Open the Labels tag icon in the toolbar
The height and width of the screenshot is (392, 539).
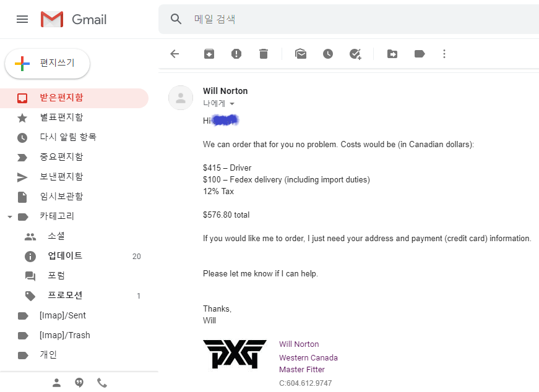coord(420,54)
